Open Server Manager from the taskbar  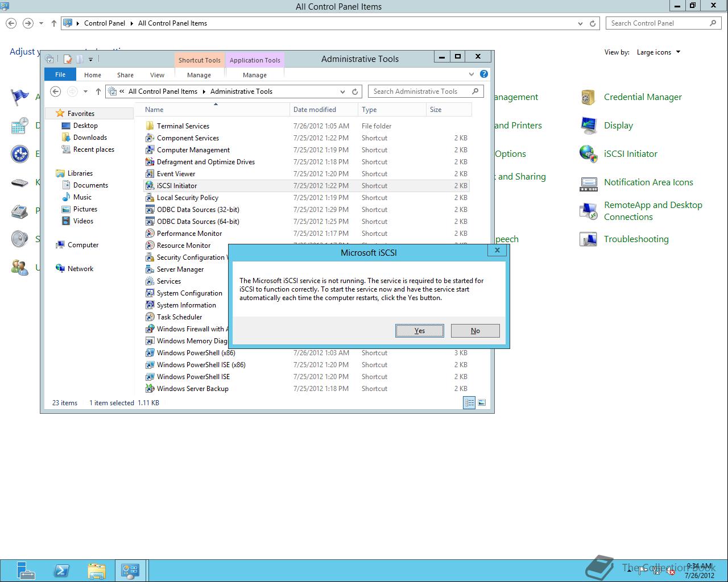pyautogui.click(x=26, y=571)
